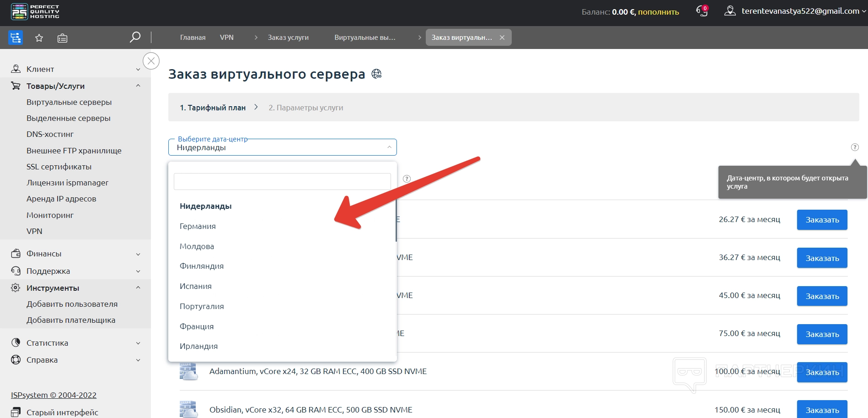Close the 'Заказ виртуальн...' tab
Image resolution: width=868 pixels, height=418 pixels.
[x=502, y=38]
